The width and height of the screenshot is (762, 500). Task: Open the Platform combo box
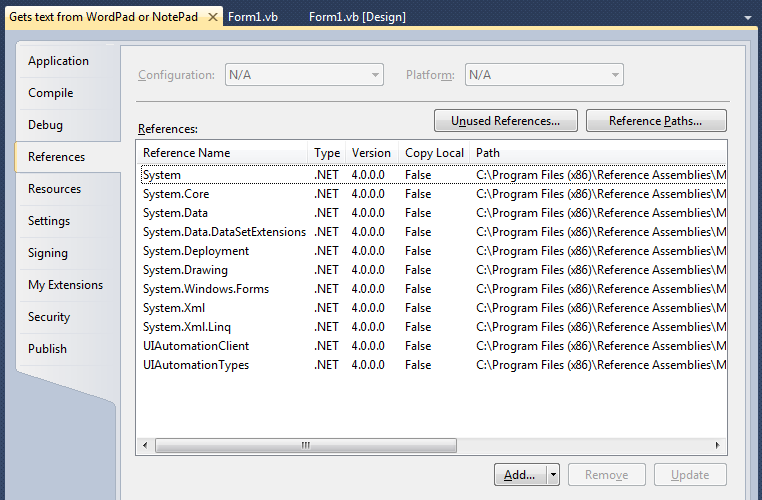(544, 75)
